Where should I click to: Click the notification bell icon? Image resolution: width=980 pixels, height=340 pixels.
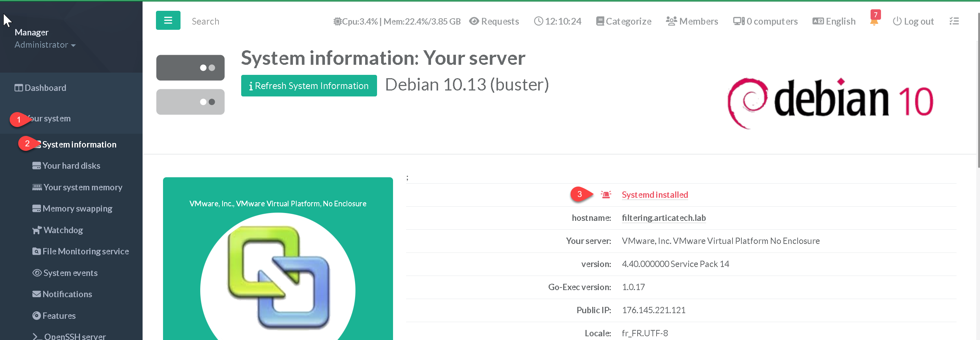pos(874,22)
